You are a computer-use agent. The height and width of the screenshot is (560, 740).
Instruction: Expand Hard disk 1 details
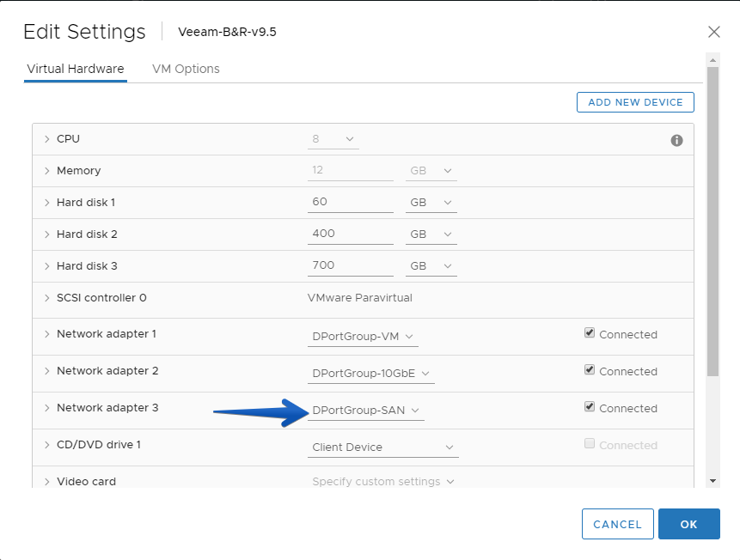(46, 203)
